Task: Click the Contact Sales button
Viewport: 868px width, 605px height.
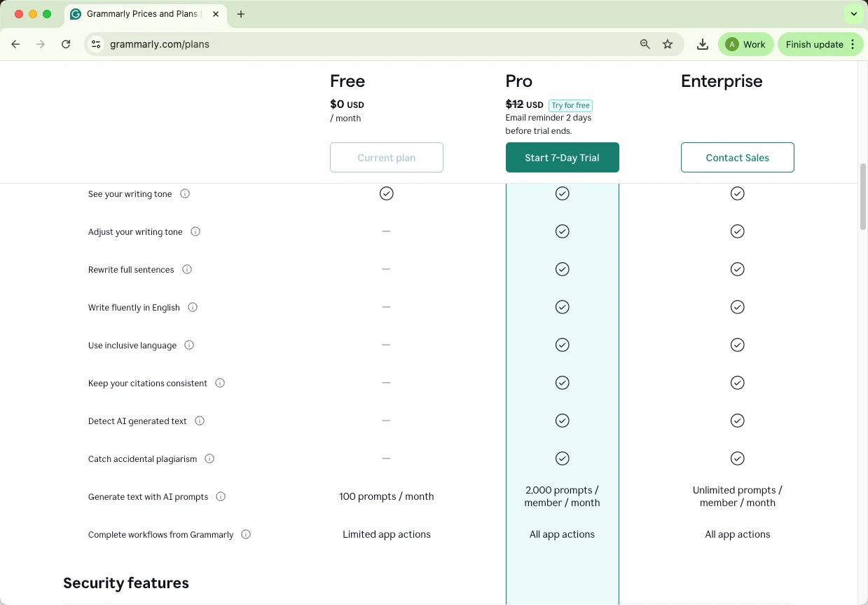Action: coord(737,158)
